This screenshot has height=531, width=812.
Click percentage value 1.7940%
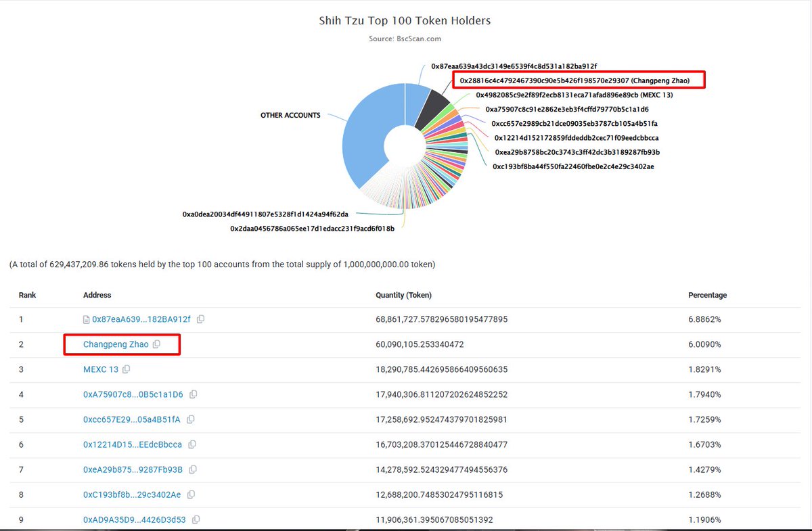click(704, 394)
